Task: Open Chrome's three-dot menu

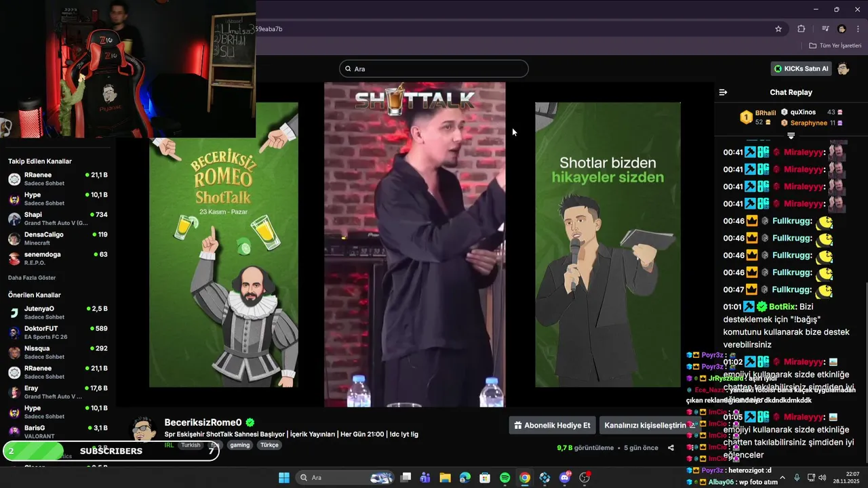Action: coord(859,29)
